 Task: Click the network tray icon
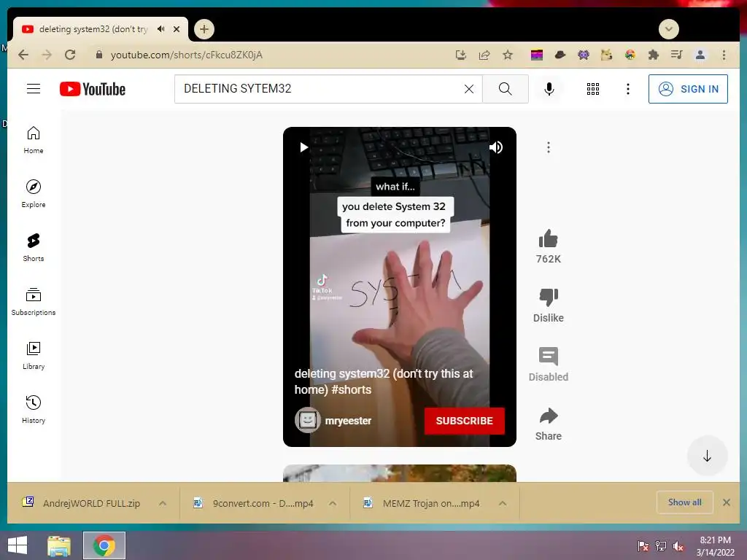(x=661, y=546)
